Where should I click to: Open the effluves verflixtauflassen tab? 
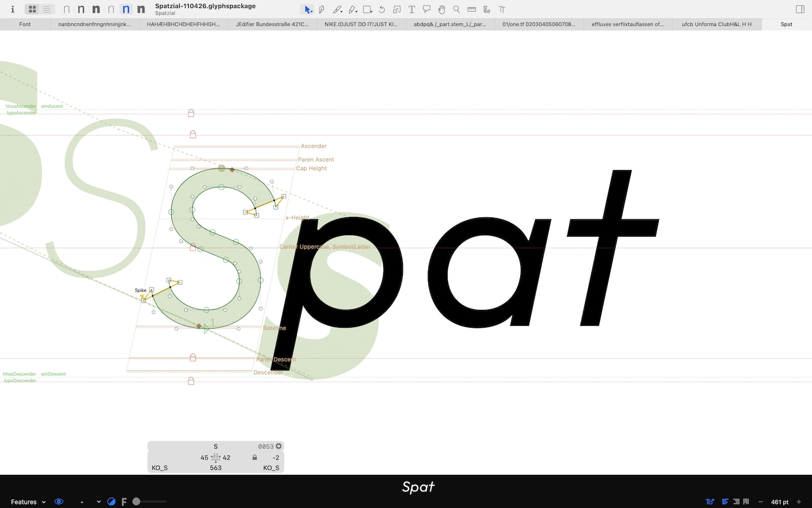coord(627,24)
